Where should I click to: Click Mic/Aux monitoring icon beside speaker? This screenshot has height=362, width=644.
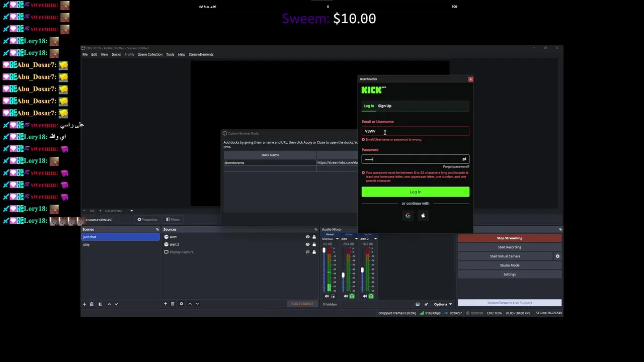[x=333, y=296]
